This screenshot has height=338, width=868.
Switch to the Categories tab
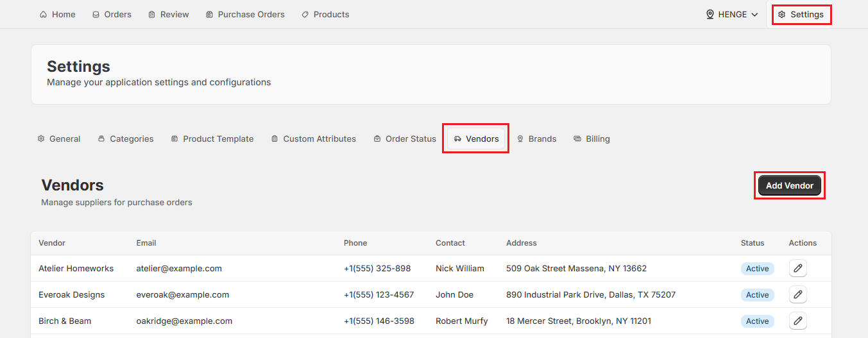[126, 139]
